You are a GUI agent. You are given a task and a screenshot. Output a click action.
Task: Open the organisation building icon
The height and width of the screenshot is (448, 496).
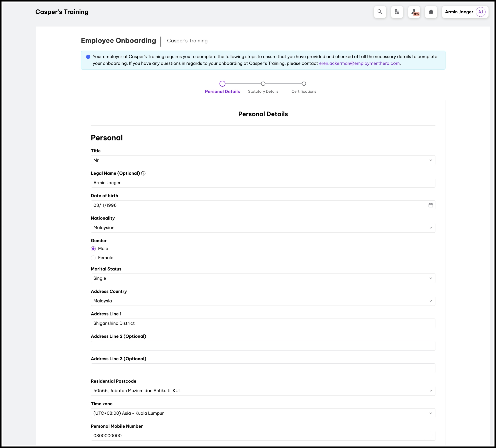(397, 12)
